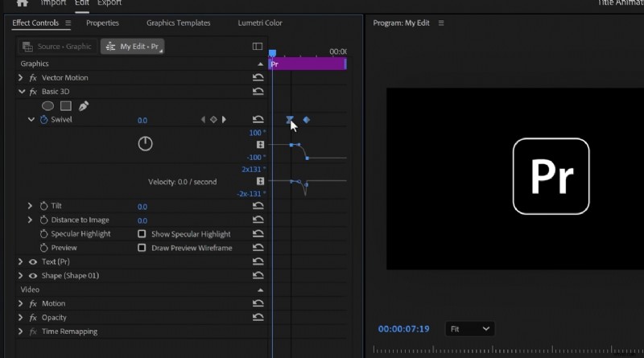Enable the Tilt animation stopwatch
Viewport: 644px width, 358px height.
[x=44, y=206]
